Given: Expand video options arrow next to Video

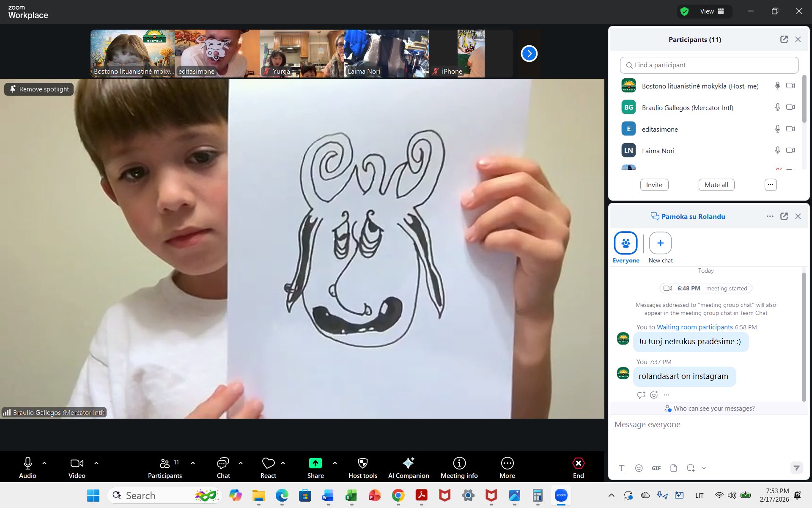Looking at the screenshot, I should point(96,463).
